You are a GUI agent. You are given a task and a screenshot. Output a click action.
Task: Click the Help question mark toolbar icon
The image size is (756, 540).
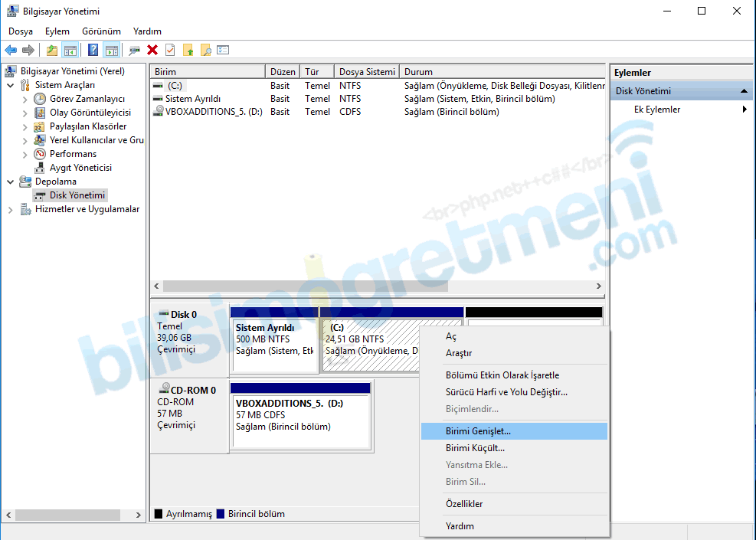click(93, 51)
